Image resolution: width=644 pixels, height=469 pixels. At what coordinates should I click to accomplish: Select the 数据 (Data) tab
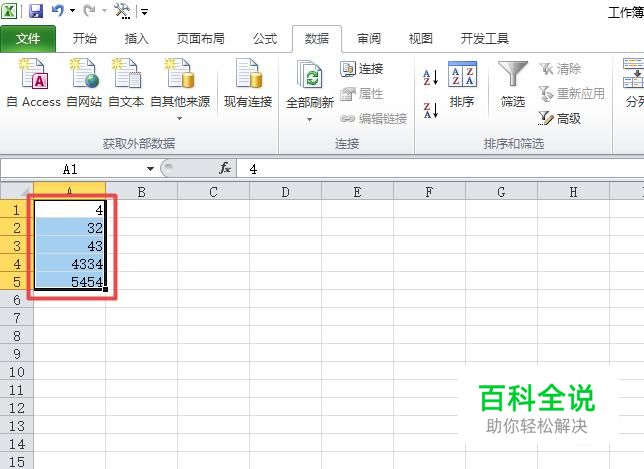click(317, 39)
